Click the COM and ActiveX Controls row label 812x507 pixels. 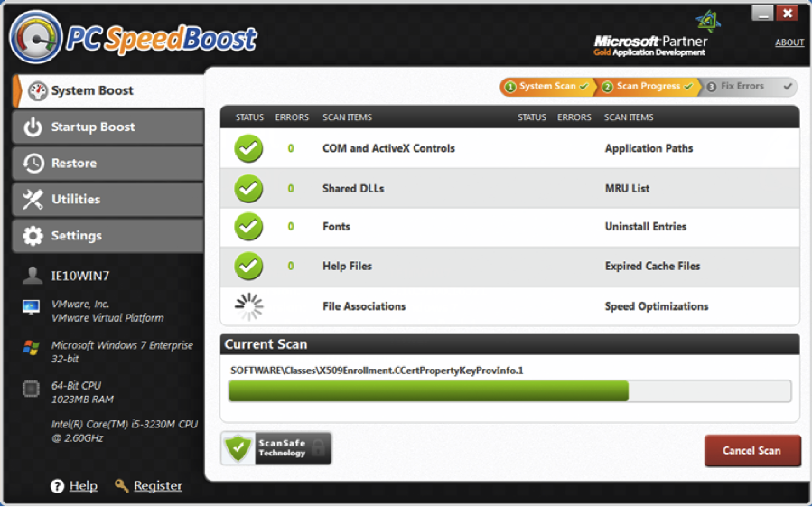point(388,148)
